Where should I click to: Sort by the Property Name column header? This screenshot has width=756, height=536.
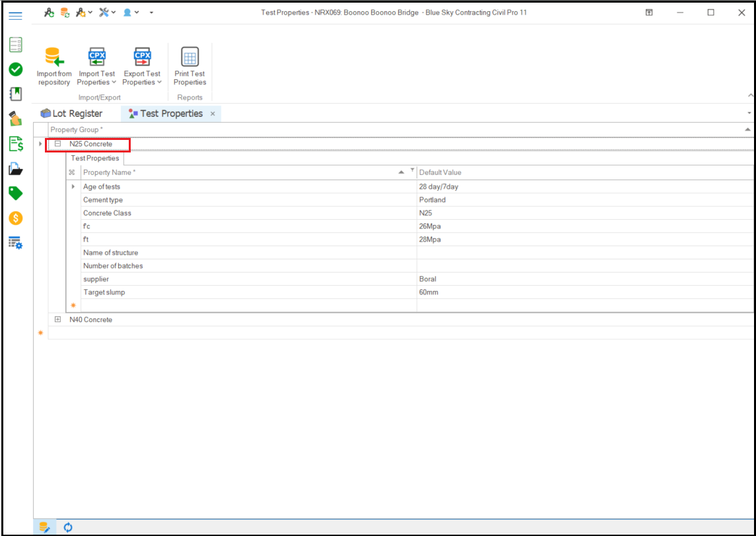click(x=238, y=172)
